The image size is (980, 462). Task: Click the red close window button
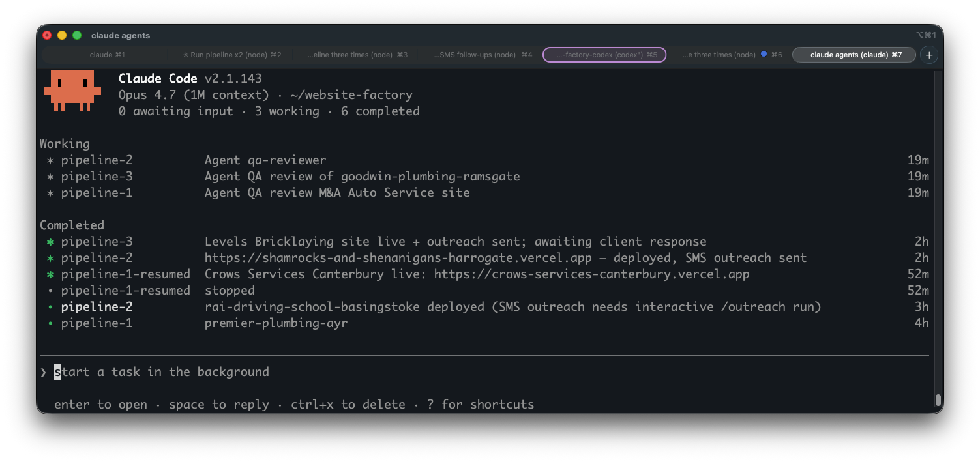(47, 35)
